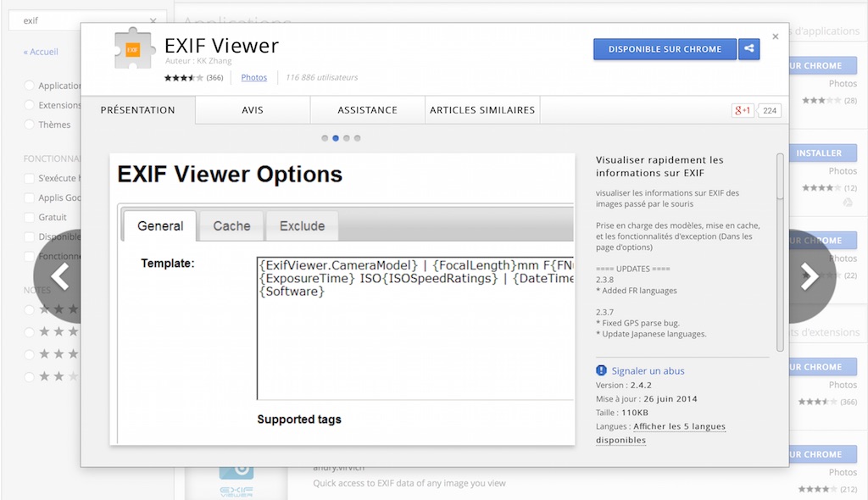Go to the next extension with the right arrow

811,275
